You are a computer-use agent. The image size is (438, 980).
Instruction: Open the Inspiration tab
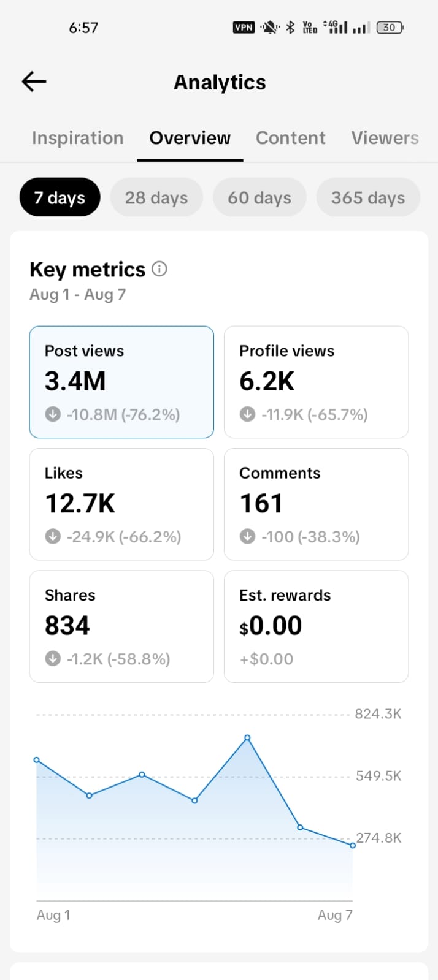(x=78, y=138)
